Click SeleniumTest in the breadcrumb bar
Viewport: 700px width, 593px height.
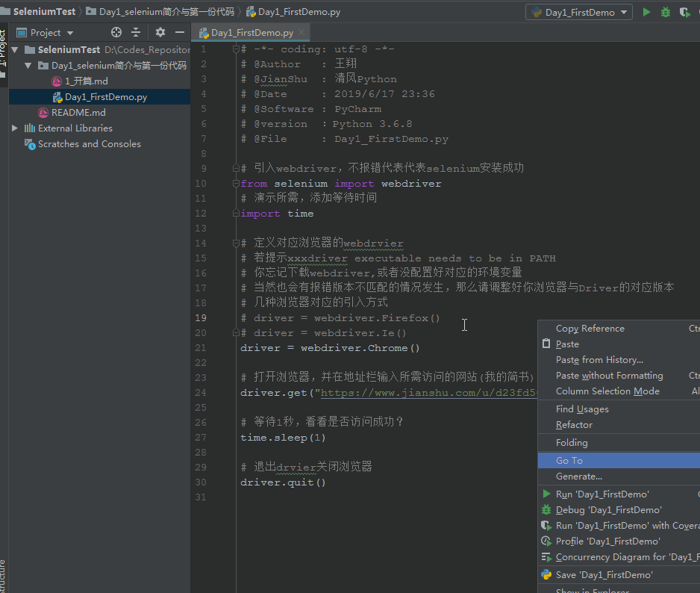[x=44, y=12]
